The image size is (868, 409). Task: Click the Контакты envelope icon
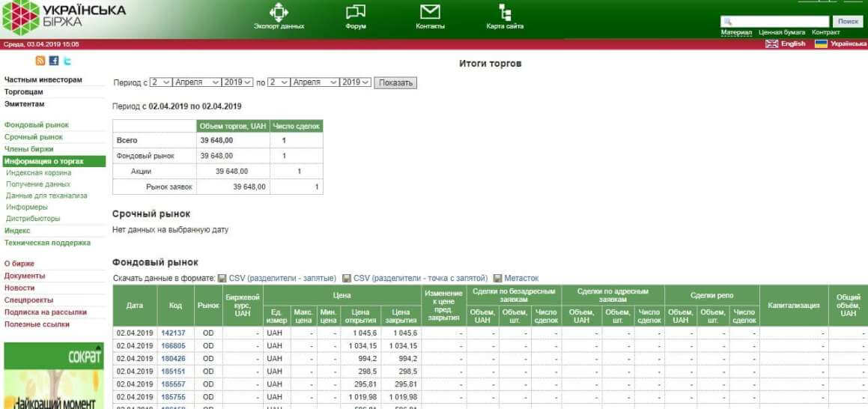pyautogui.click(x=430, y=12)
